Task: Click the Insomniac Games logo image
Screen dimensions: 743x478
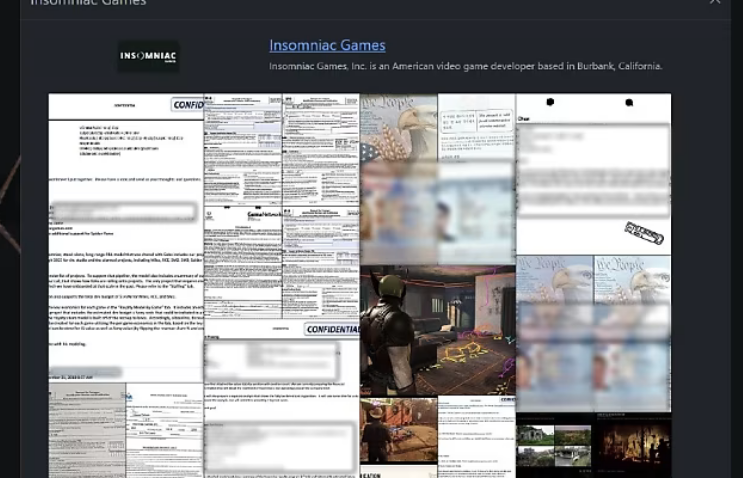Action: (x=148, y=56)
